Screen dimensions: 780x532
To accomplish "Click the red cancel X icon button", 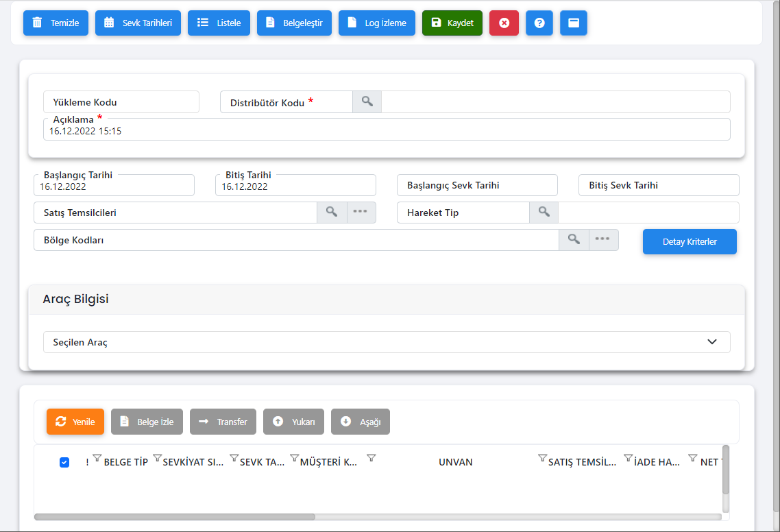I will click(x=504, y=23).
